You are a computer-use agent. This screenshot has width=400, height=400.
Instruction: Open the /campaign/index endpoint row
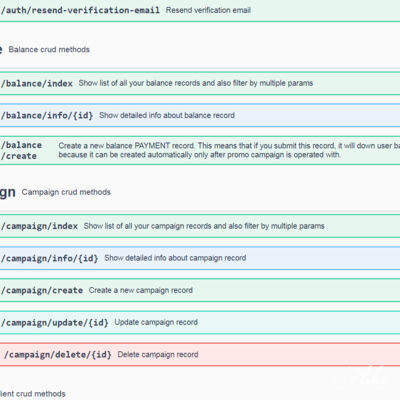click(200, 226)
